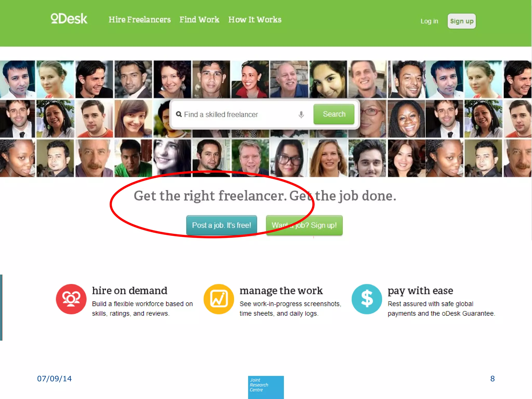The width and height of the screenshot is (532, 399).
Task: Click the Log in link
Action: (429, 21)
